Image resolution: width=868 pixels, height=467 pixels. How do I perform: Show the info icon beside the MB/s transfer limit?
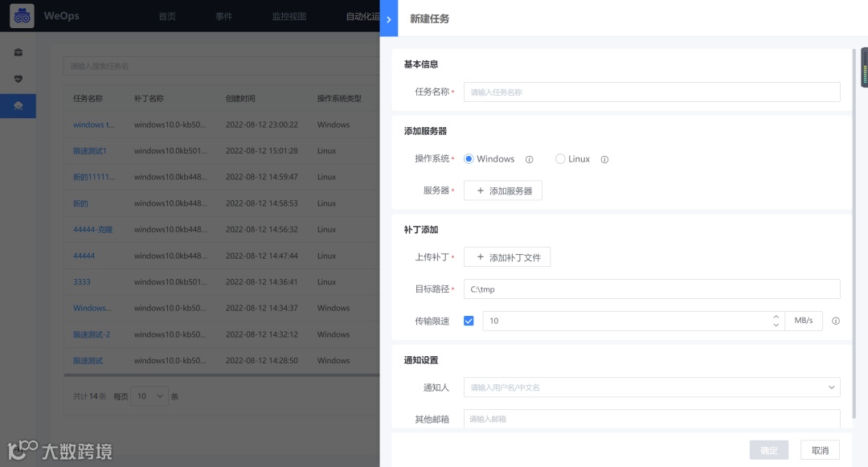836,321
